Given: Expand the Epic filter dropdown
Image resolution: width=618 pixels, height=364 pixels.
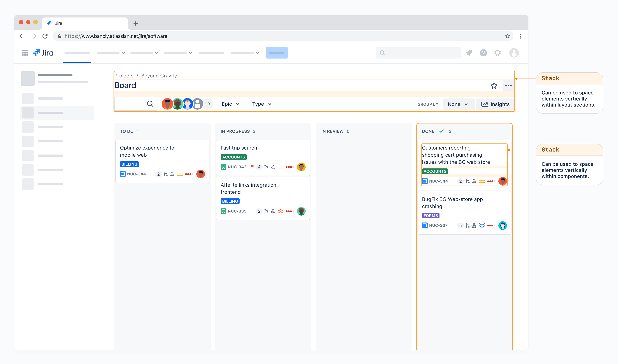Looking at the screenshot, I should point(230,104).
